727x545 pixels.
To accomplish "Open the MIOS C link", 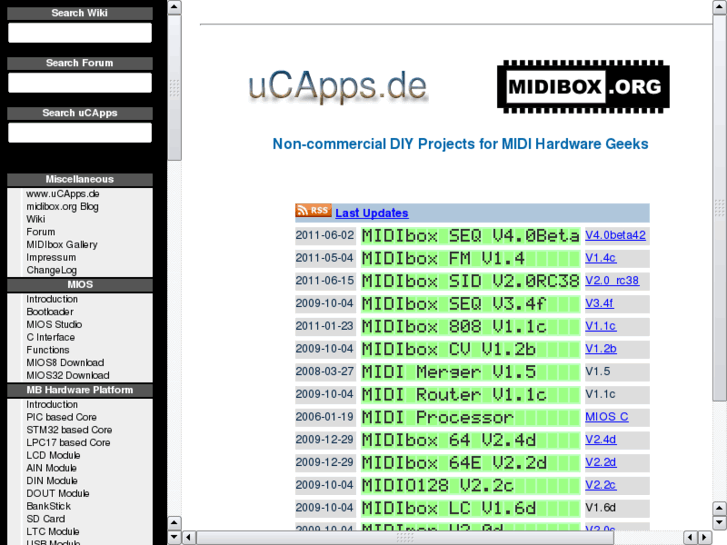I will 606,417.
